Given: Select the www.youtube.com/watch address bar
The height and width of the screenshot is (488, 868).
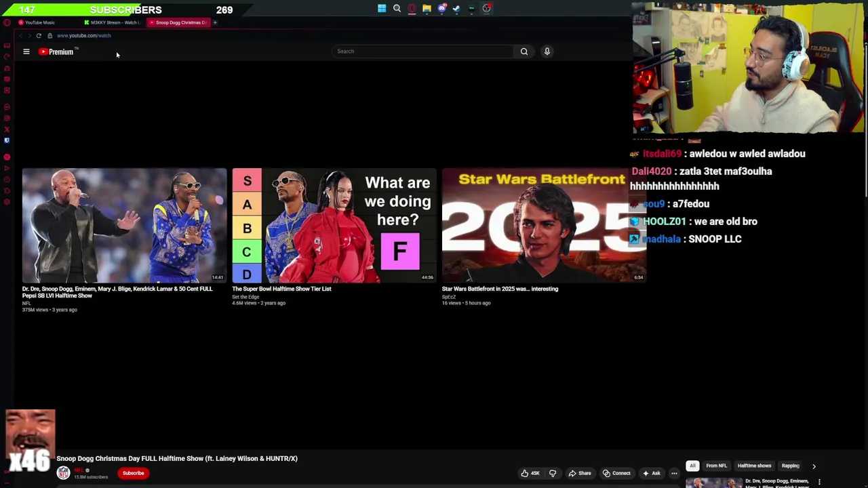Looking at the screenshot, I should pyautogui.click(x=84, y=35).
